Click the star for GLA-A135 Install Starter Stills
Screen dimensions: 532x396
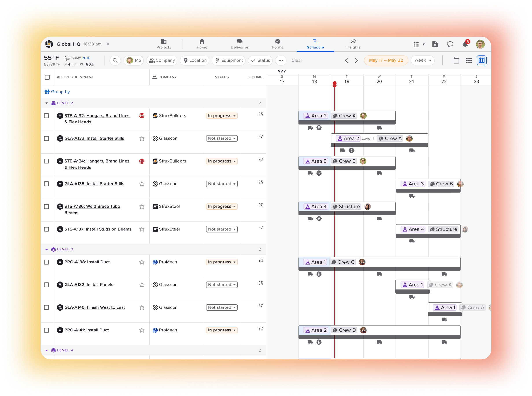(142, 184)
